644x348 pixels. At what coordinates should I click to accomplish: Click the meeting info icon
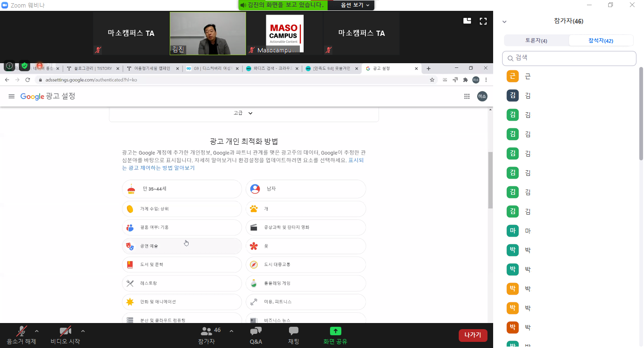coord(9,66)
